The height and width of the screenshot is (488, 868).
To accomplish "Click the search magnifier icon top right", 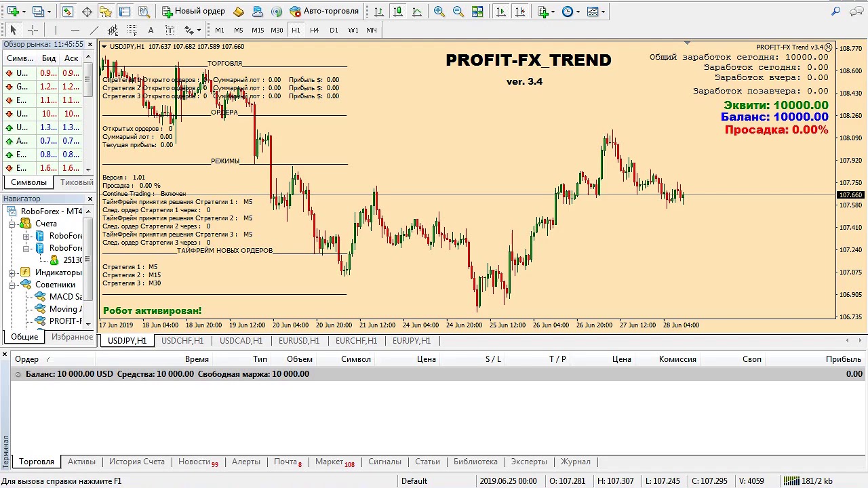I will click(836, 12).
